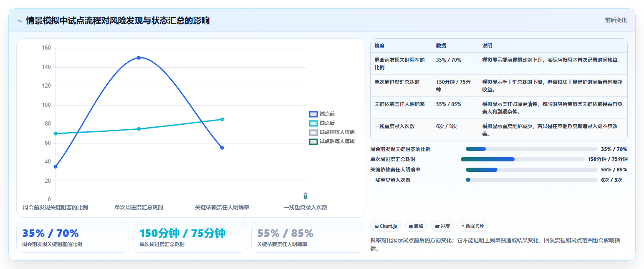This screenshot has height=269, width=644.
Task: Click the 55% / 85% value beside progress bar
Action: [x=614, y=170]
